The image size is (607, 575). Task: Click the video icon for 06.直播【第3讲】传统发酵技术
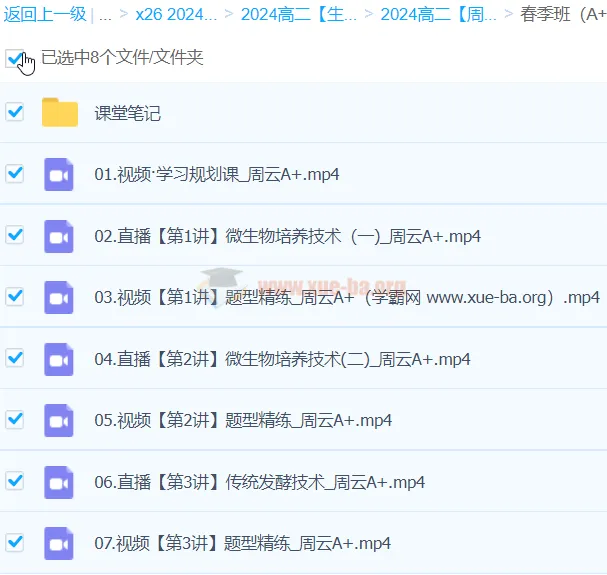(60, 482)
